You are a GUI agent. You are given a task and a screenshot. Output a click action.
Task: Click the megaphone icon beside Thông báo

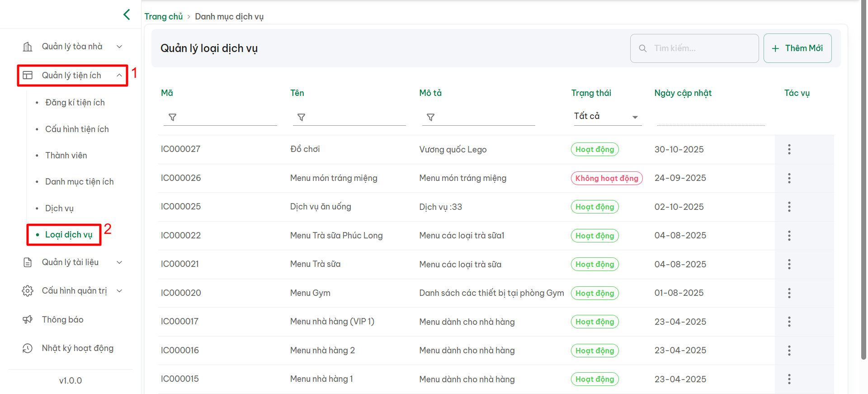(28, 320)
